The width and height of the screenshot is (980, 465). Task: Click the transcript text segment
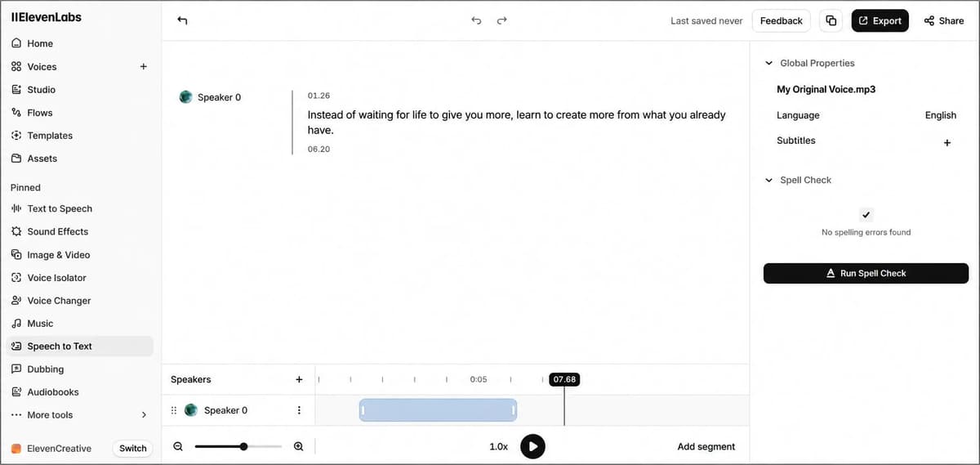point(516,123)
